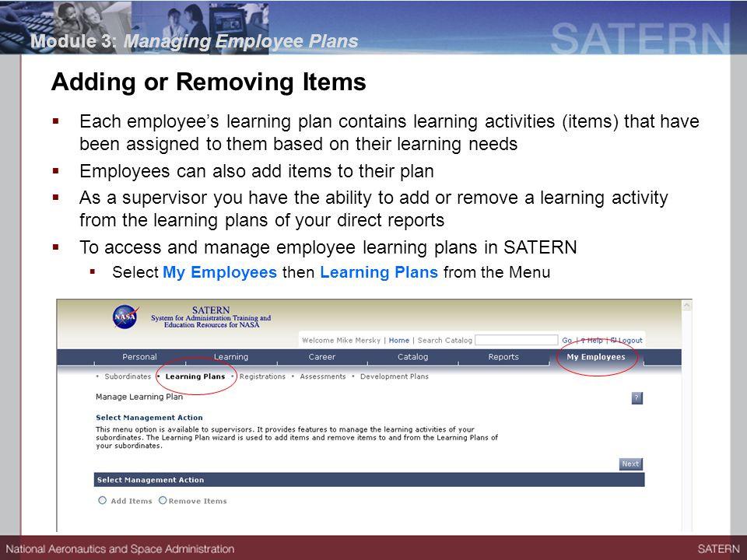Click the blue 'Learning Plans' slide text
The height and width of the screenshot is (560, 747).
(x=379, y=272)
